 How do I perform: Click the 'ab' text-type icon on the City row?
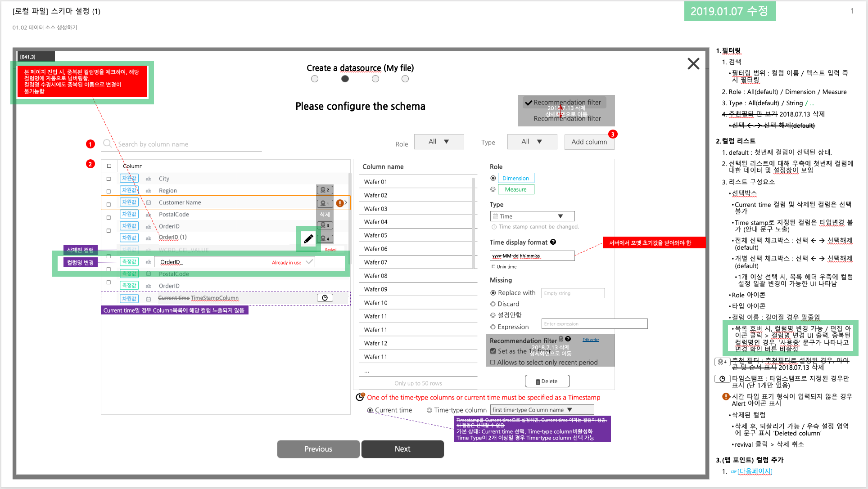point(149,178)
